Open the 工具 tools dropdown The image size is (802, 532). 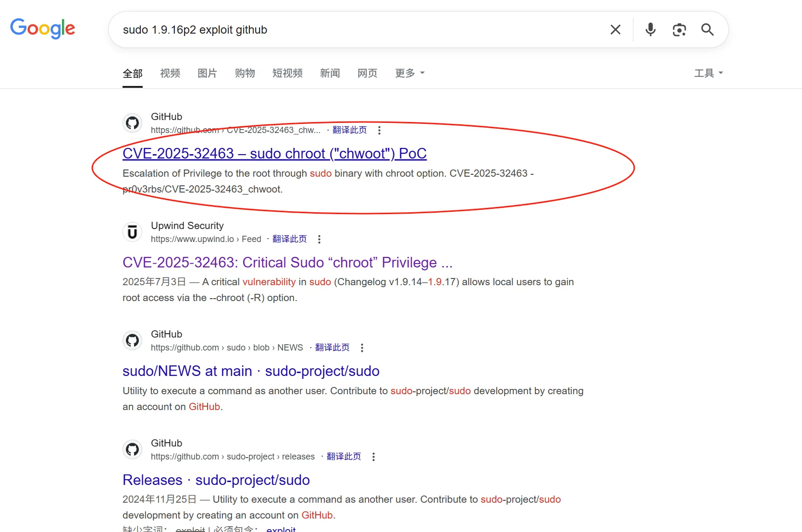tap(708, 73)
